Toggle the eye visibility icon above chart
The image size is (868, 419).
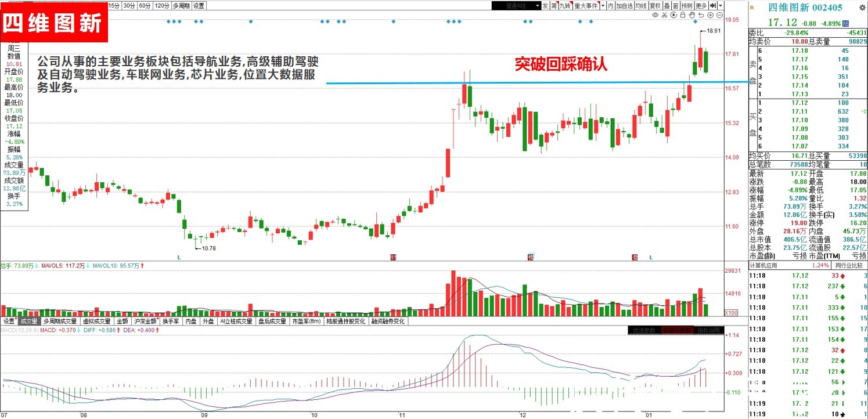(x=655, y=15)
